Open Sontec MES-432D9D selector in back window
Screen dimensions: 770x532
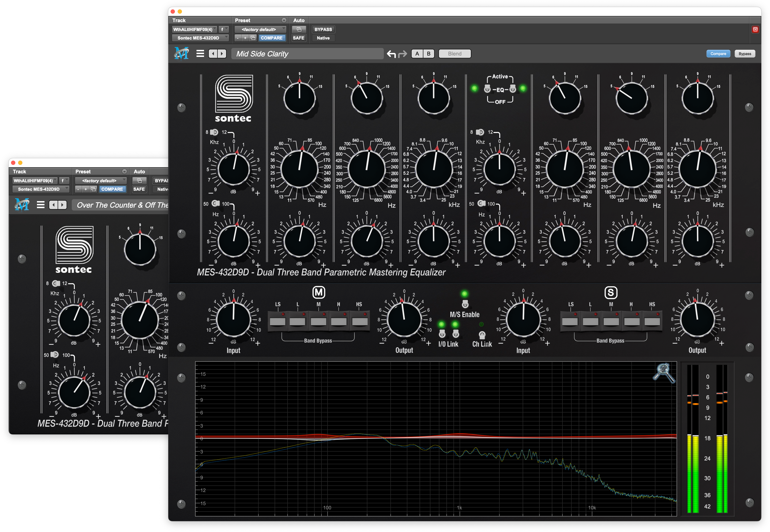pos(41,189)
